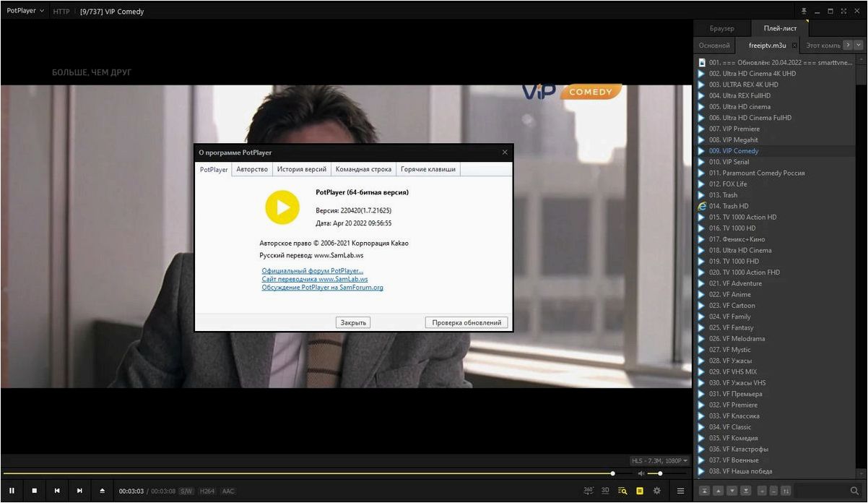Click the playlist sort icon

click(786, 491)
